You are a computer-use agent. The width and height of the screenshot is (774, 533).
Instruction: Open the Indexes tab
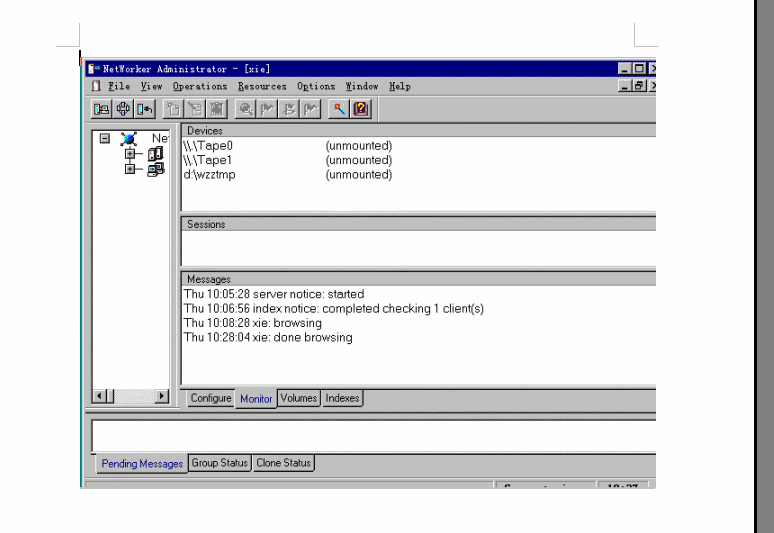pyautogui.click(x=342, y=398)
